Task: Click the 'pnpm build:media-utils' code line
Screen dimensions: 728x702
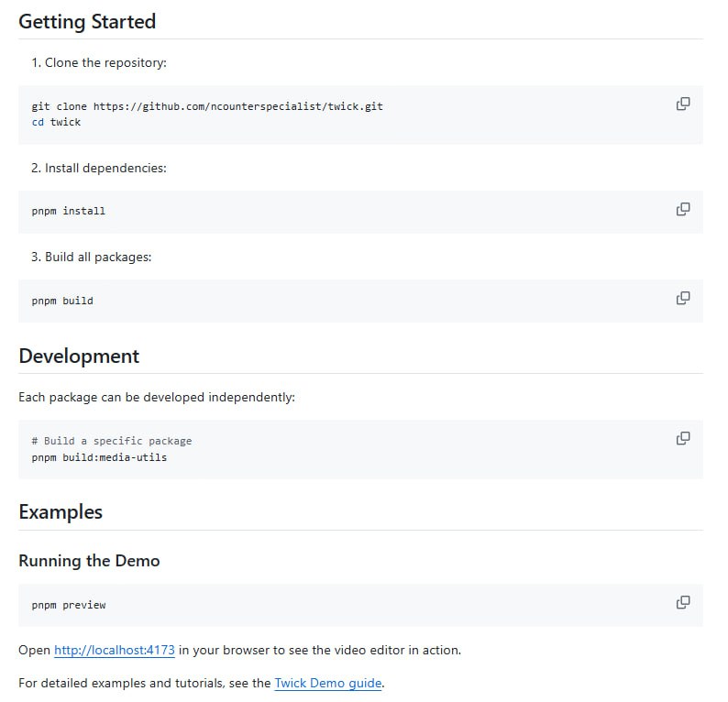Action: pyautogui.click(x=99, y=456)
